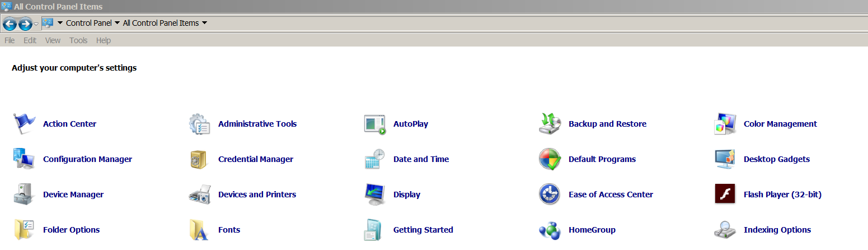Click the Color Management link text
Image resolution: width=868 pixels, height=250 pixels.
coord(780,124)
